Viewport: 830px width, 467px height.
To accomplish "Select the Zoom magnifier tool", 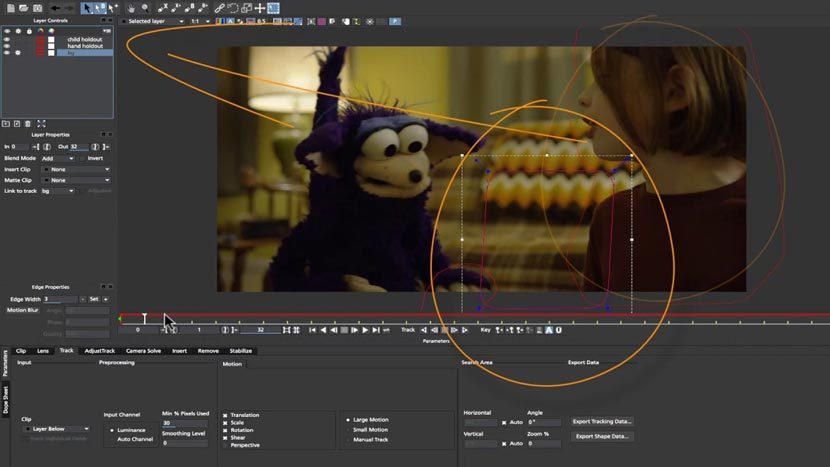I will coord(145,8).
